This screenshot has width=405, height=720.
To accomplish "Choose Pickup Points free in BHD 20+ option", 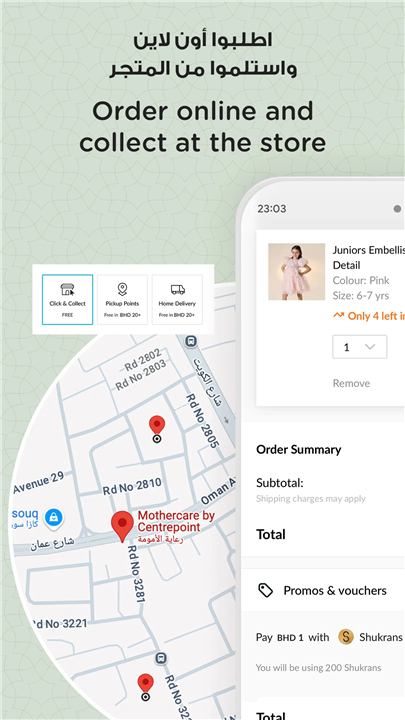I will point(122,300).
